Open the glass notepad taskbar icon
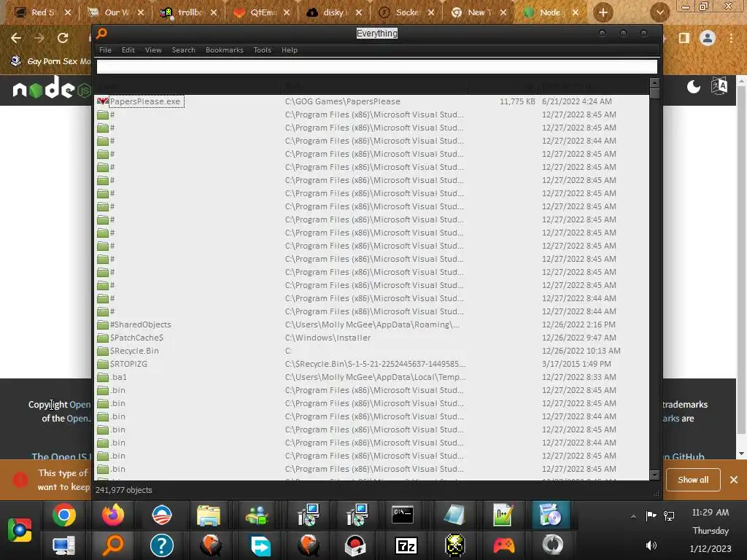Viewport: 747px width, 560px height. click(454, 516)
